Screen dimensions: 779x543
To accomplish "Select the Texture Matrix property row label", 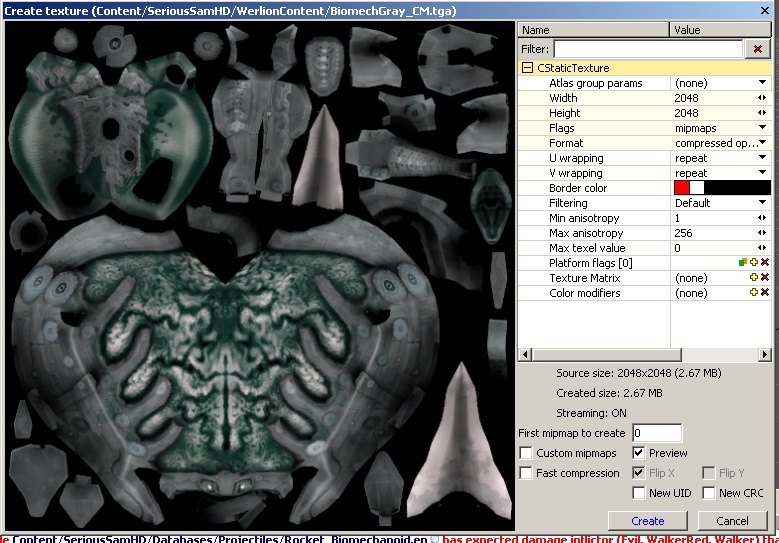I will tap(585, 278).
